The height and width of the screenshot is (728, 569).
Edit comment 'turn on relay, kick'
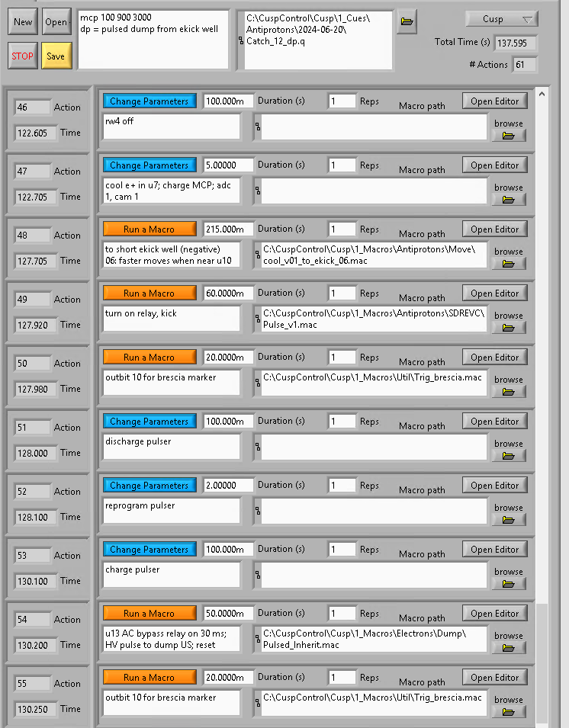tap(172, 319)
